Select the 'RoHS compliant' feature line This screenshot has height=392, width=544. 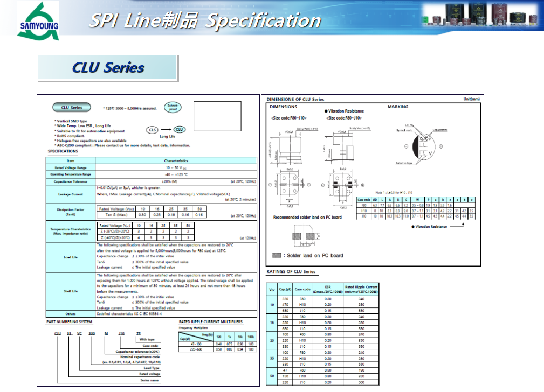[70, 136]
